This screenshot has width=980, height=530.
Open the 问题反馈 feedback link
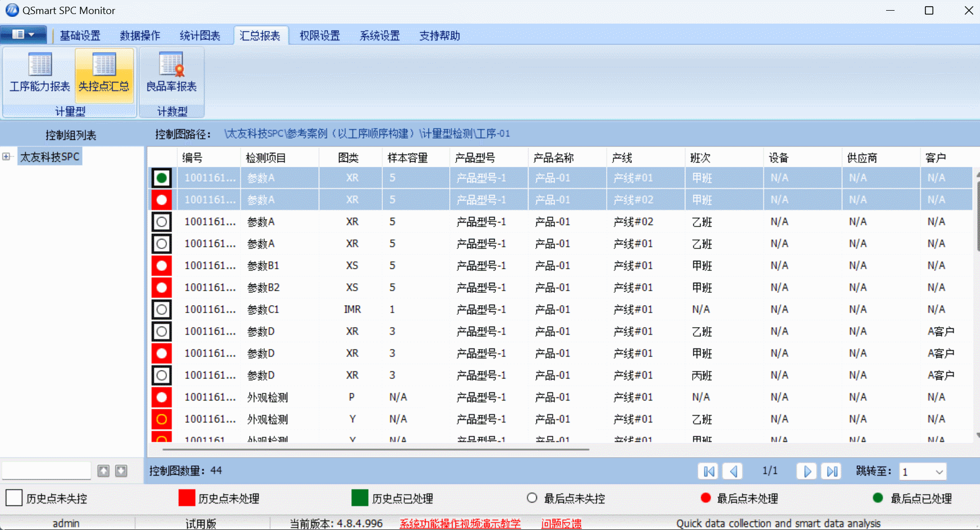pyautogui.click(x=561, y=523)
